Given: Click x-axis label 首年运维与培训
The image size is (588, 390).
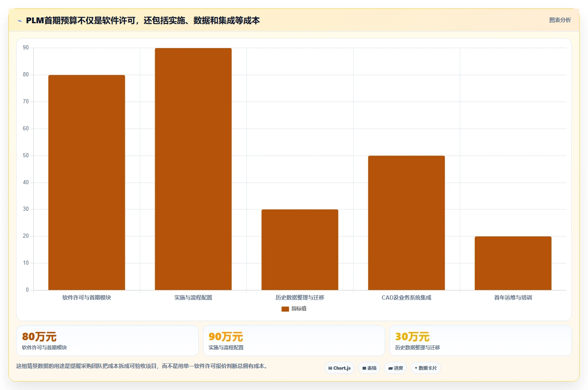Looking at the screenshot, I should pyautogui.click(x=513, y=297).
